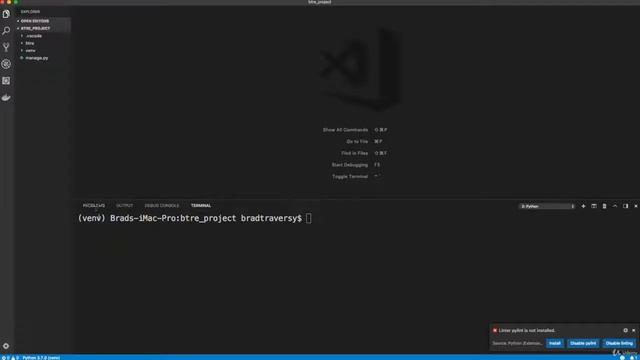Open notifications bell in status bar
This screenshot has height=360, width=640.
[x=633, y=358]
